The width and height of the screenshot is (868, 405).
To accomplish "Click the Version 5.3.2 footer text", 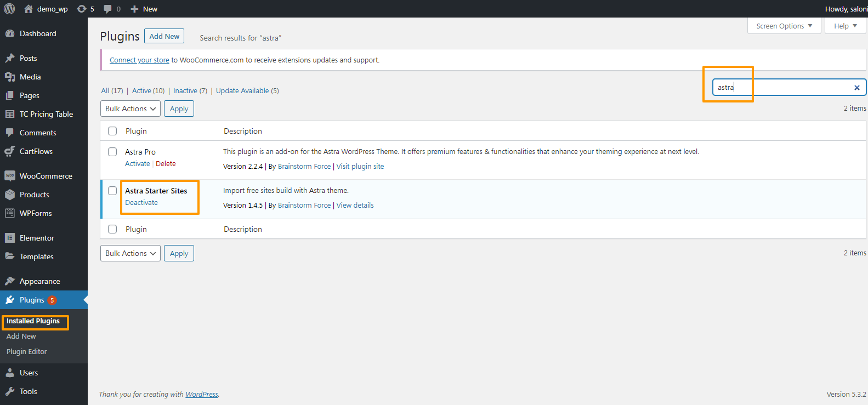I will click(x=846, y=395).
